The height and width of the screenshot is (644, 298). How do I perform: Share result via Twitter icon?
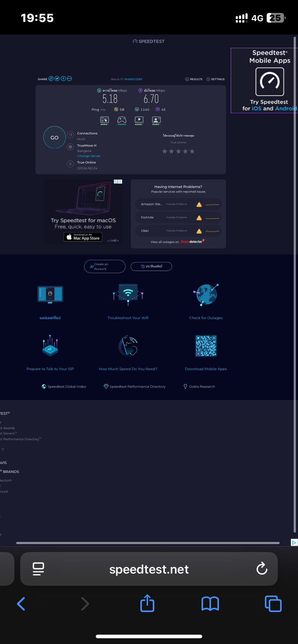coord(57,79)
